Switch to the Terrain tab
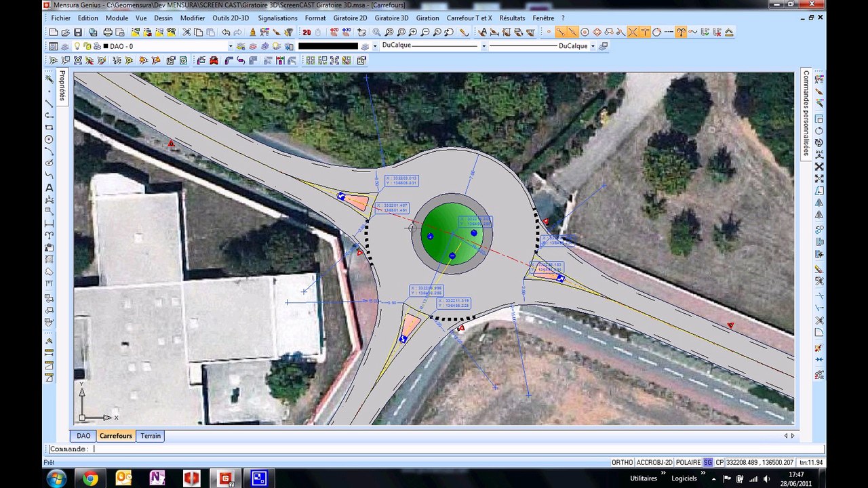The image size is (868, 488). (151, 436)
